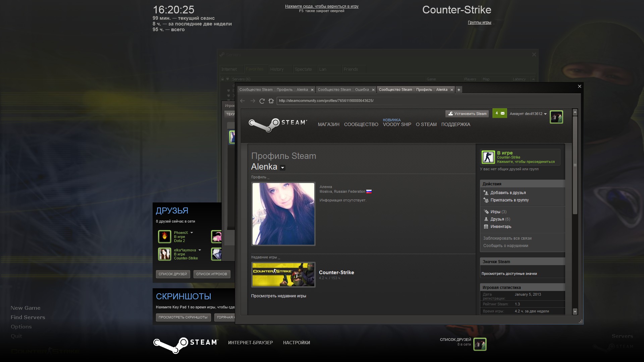Click the scrollbar down arrow
644x362 pixels.
click(x=575, y=311)
